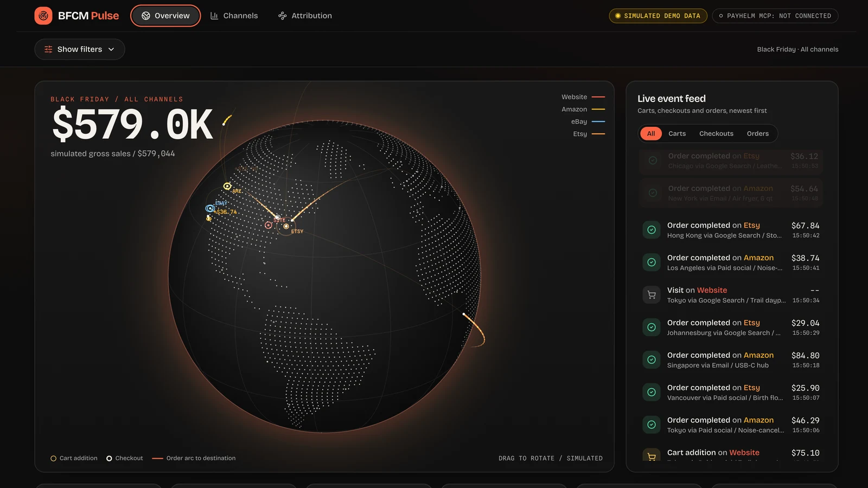Select the All feed filter

click(x=651, y=133)
